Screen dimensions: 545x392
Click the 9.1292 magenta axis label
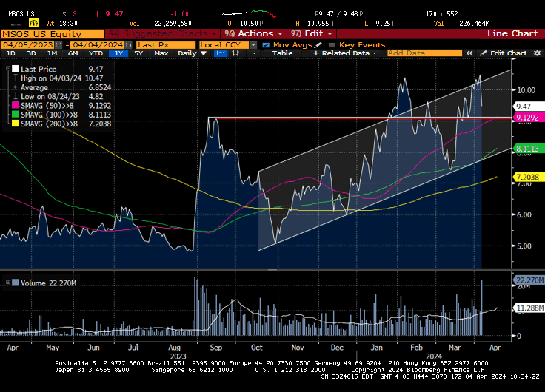pos(528,118)
